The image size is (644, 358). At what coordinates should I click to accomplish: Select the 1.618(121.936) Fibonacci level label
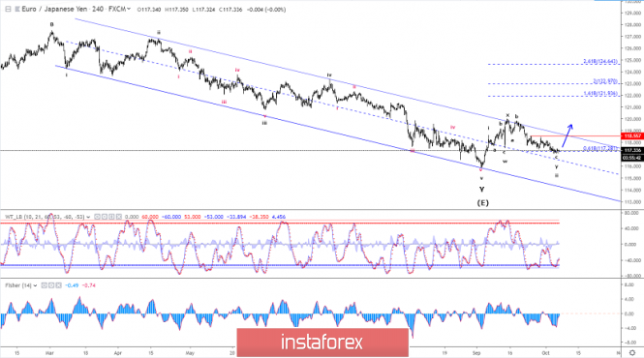pos(600,94)
